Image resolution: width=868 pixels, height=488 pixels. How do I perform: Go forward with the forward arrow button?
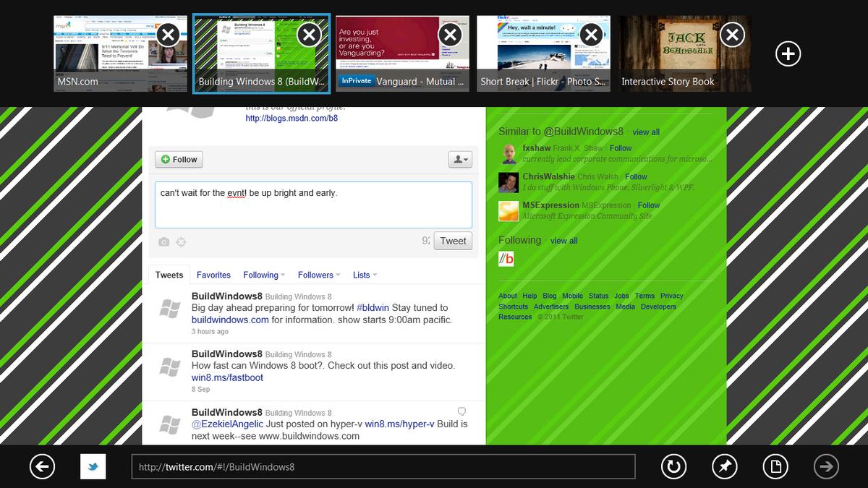(x=826, y=466)
